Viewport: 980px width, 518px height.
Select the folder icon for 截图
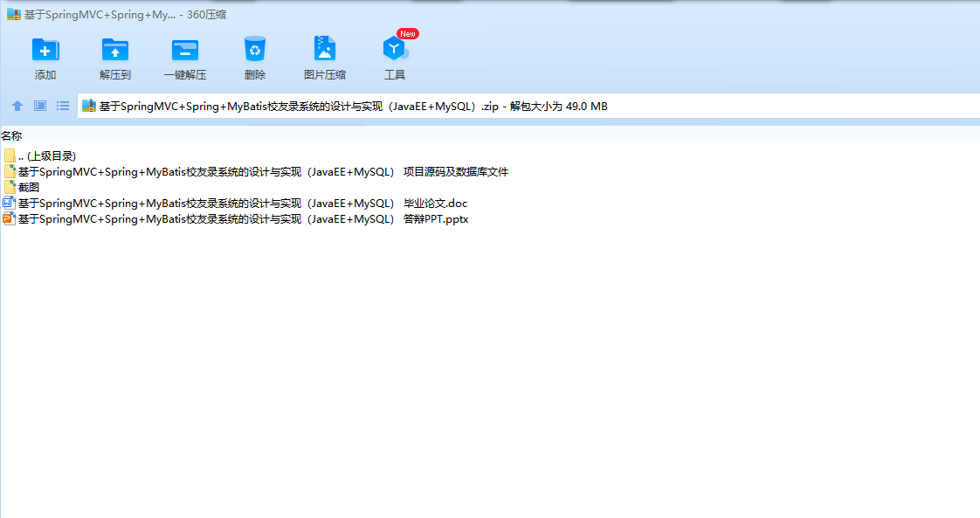[10, 187]
